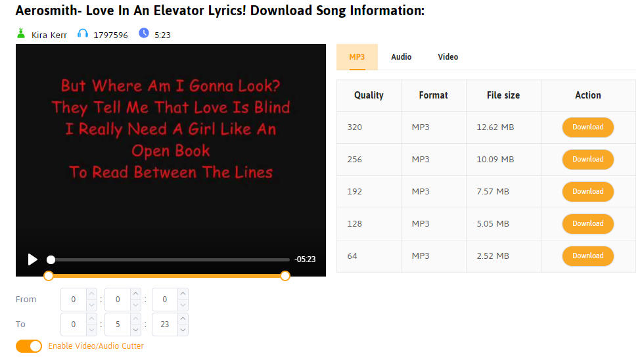644x358 pixels.
Task: Click the video playback progress knob
Action: point(51,259)
